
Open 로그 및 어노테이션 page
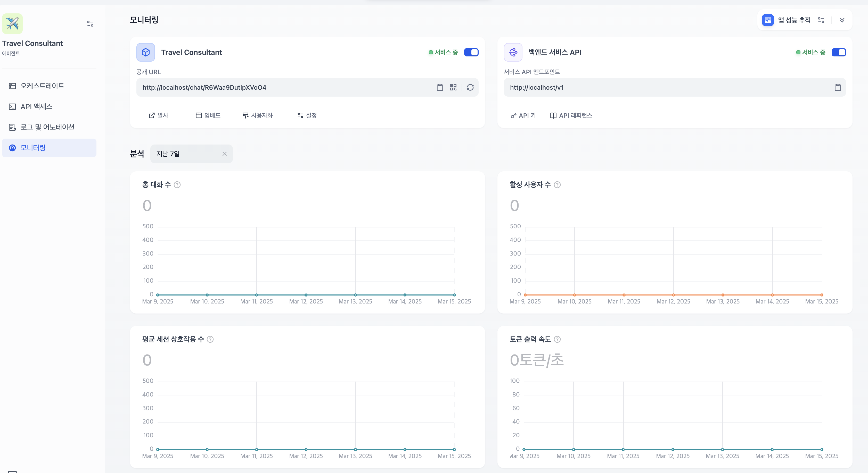point(47,127)
